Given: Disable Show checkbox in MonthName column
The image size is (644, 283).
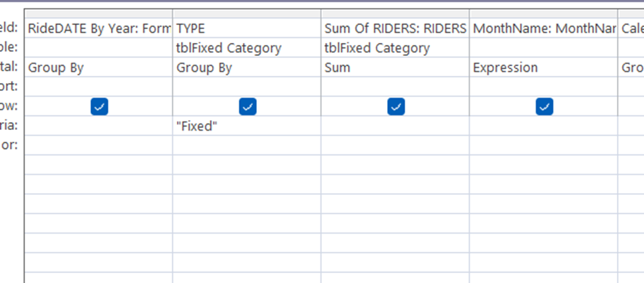Looking at the screenshot, I should (544, 106).
